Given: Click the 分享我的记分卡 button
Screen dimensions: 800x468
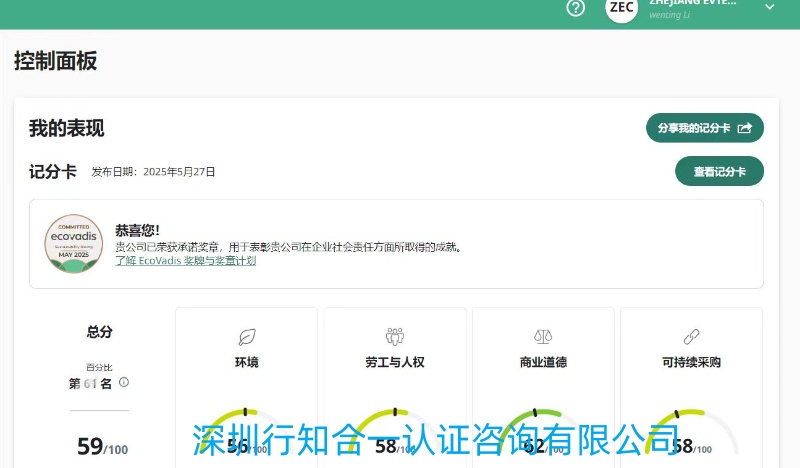Looking at the screenshot, I should (x=705, y=128).
